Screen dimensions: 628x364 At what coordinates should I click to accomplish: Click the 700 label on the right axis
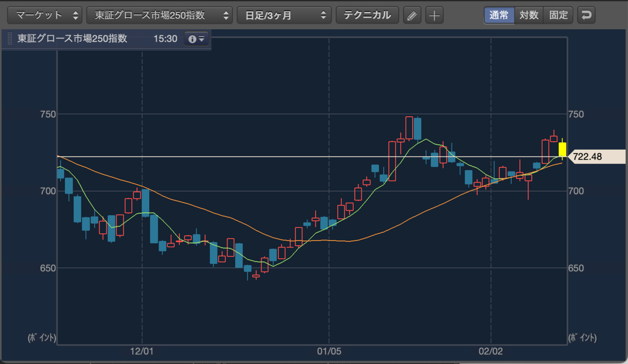(576, 191)
